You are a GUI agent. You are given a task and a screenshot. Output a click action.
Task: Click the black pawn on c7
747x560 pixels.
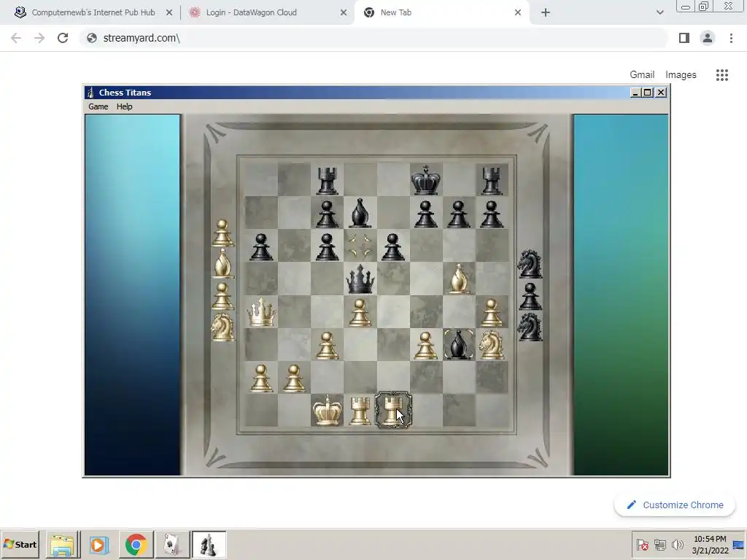coord(327,214)
